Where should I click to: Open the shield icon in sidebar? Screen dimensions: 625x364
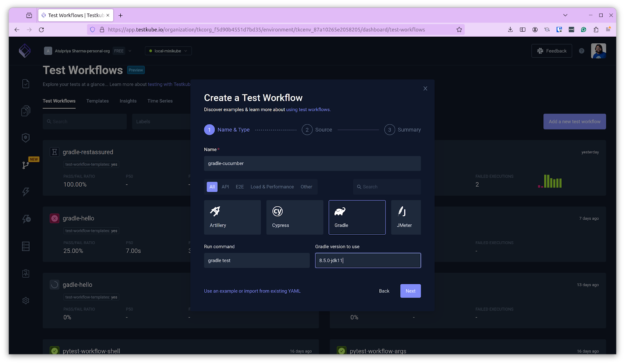(26, 137)
